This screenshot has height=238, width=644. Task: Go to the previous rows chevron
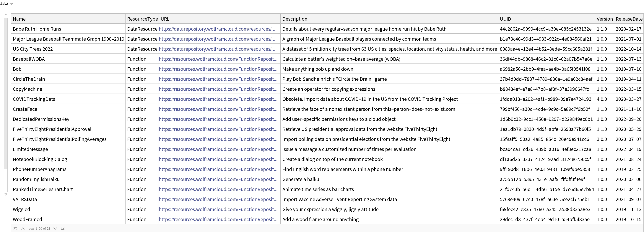[x=23, y=229]
